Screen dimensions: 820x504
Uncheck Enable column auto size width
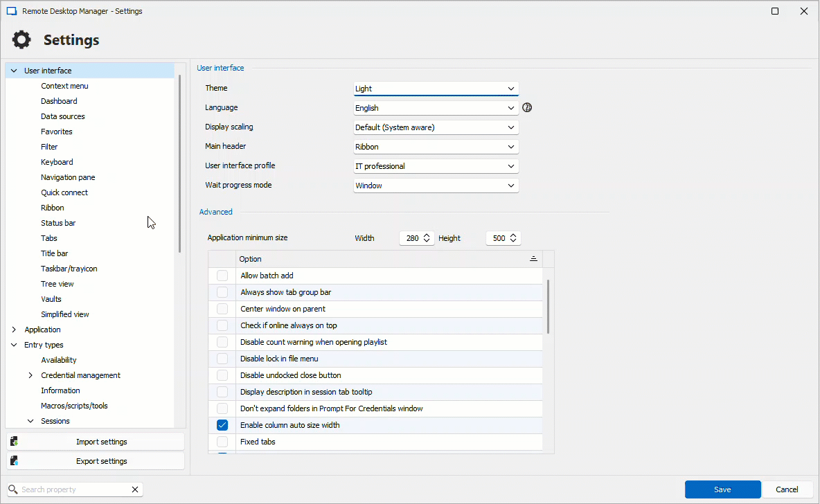(x=222, y=425)
